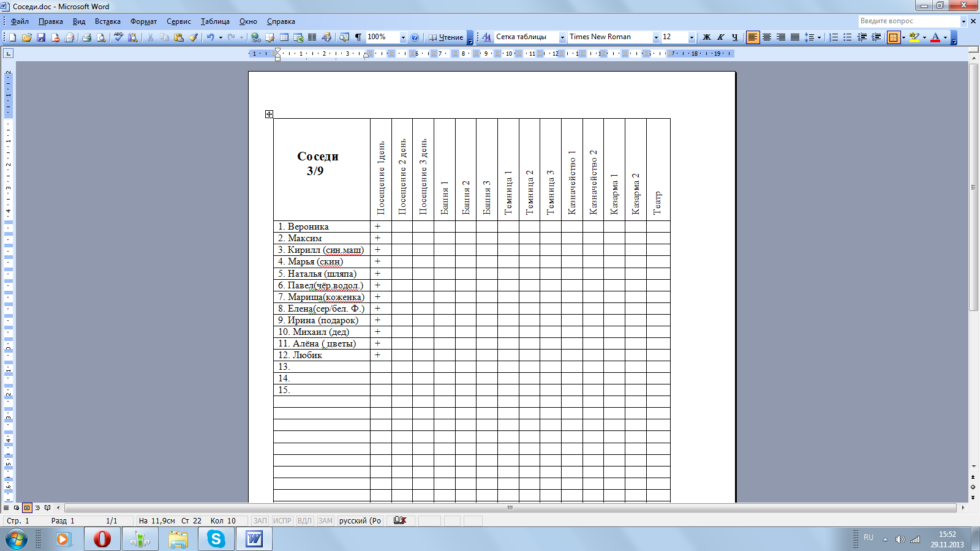Open the Файл menu
Screen dimensions: 980x551
[x=20, y=21]
